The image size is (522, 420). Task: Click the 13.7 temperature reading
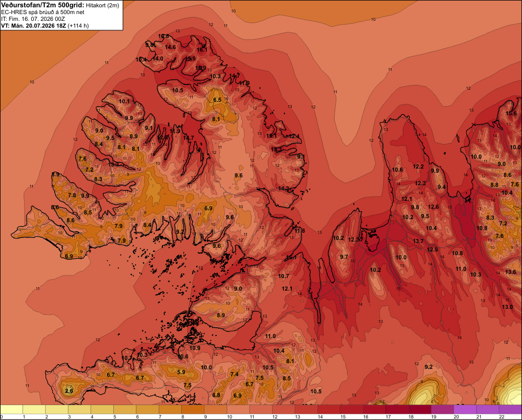[x=418, y=241]
